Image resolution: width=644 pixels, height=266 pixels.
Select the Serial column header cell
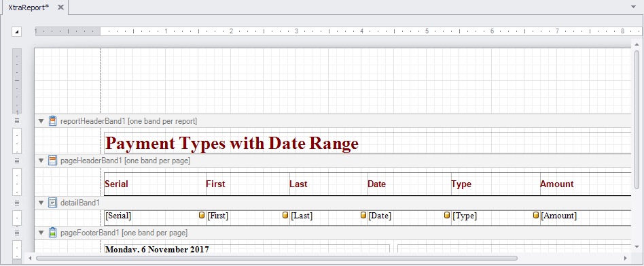click(x=155, y=184)
